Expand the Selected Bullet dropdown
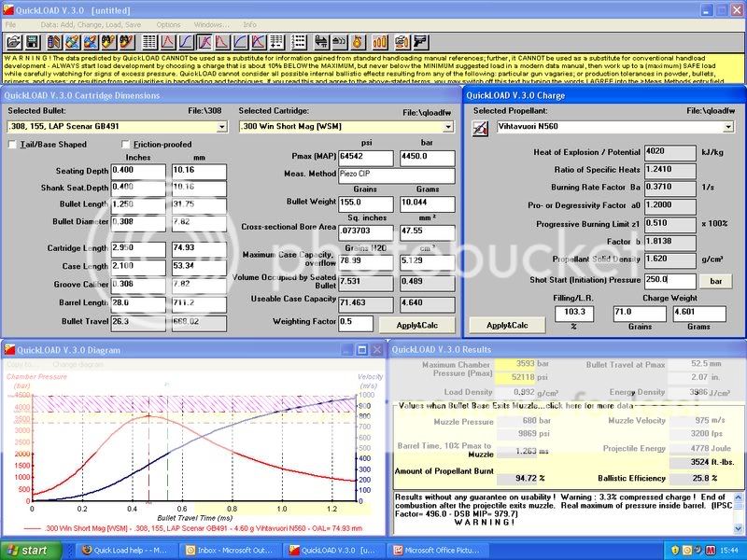The width and height of the screenshot is (747, 560). point(220,126)
